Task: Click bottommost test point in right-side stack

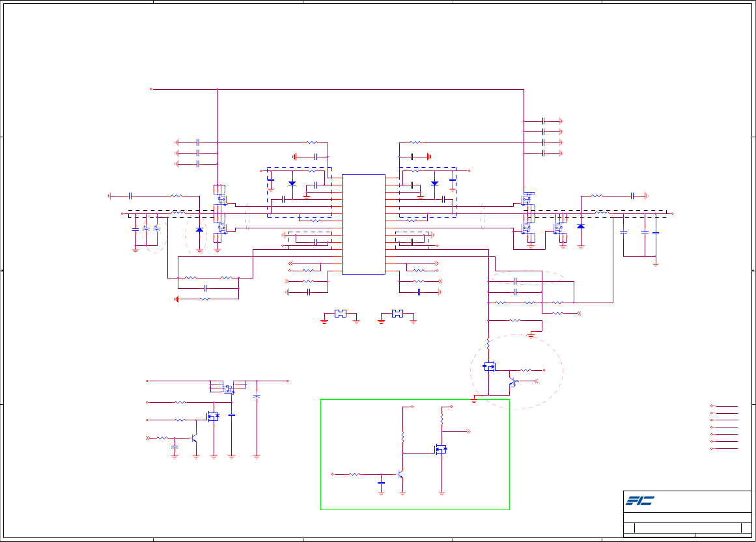Action: [x=712, y=449]
